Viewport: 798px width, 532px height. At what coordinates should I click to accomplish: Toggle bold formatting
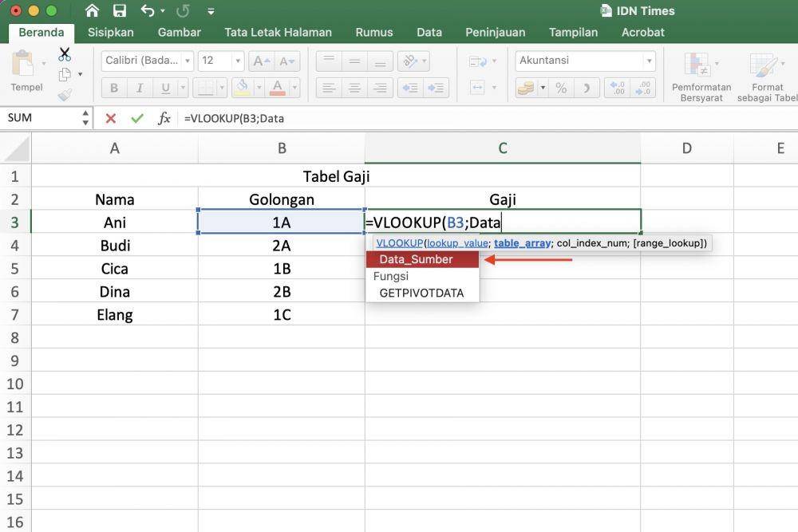(114, 88)
